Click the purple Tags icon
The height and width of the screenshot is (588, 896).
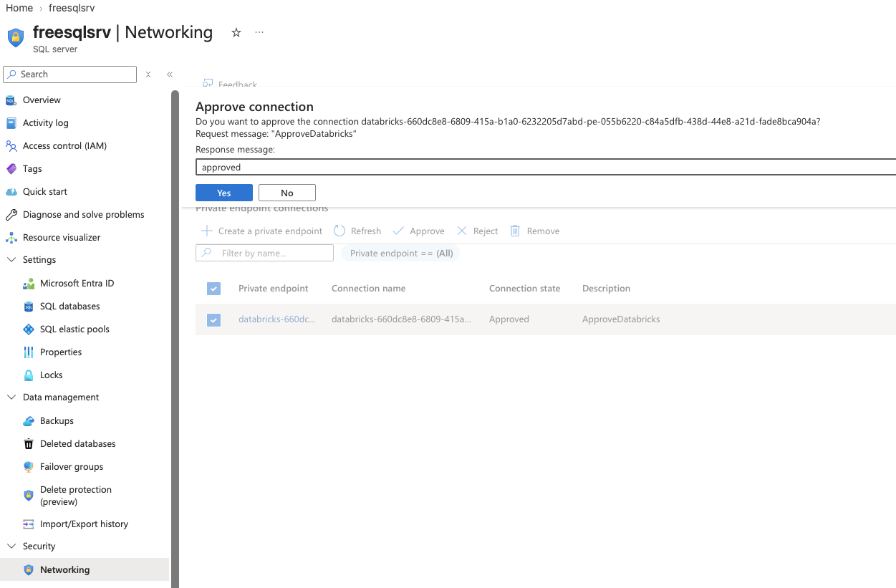point(11,169)
